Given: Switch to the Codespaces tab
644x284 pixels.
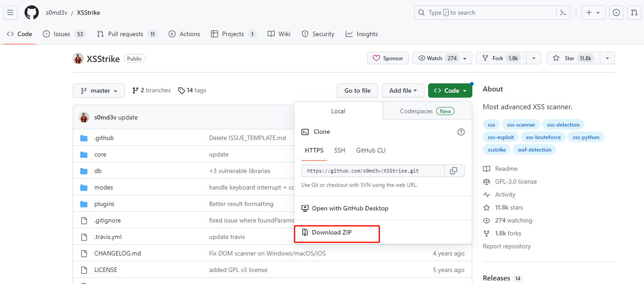Looking at the screenshot, I should point(427,111).
